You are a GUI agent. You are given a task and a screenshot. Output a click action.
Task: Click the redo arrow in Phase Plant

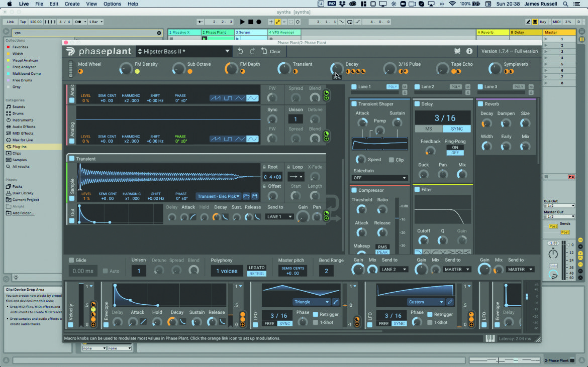tap(252, 51)
